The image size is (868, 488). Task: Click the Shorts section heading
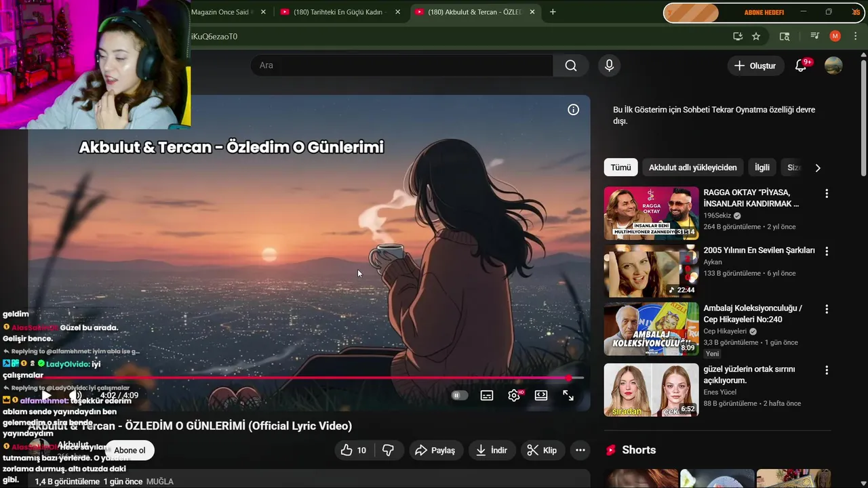click(639, 450)
